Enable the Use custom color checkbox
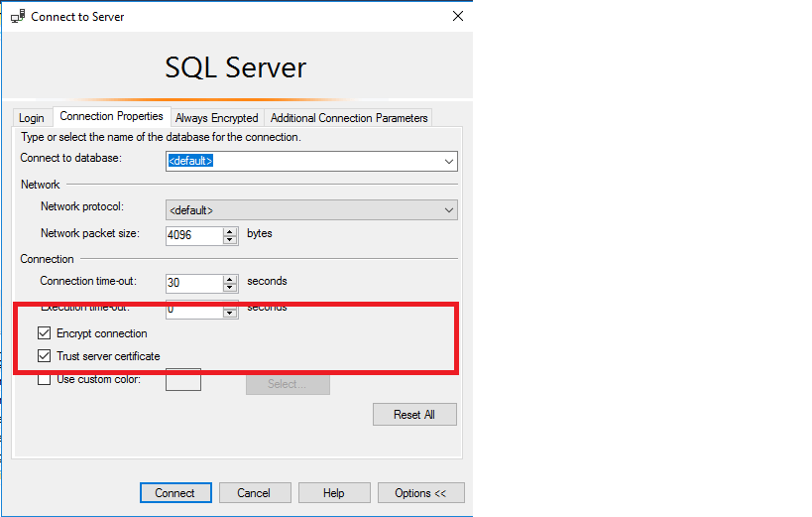This screenshot has height=517, width=812. [x=44, y=379]
